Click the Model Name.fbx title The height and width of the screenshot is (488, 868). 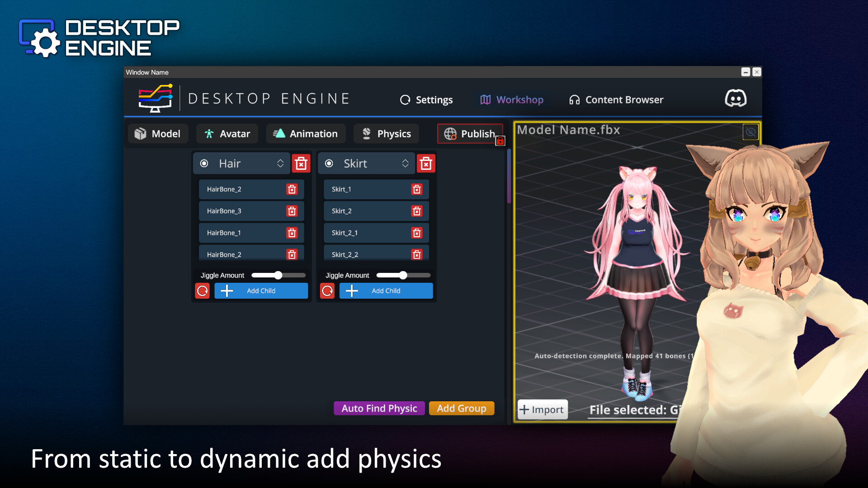click(x=568, y=130)
